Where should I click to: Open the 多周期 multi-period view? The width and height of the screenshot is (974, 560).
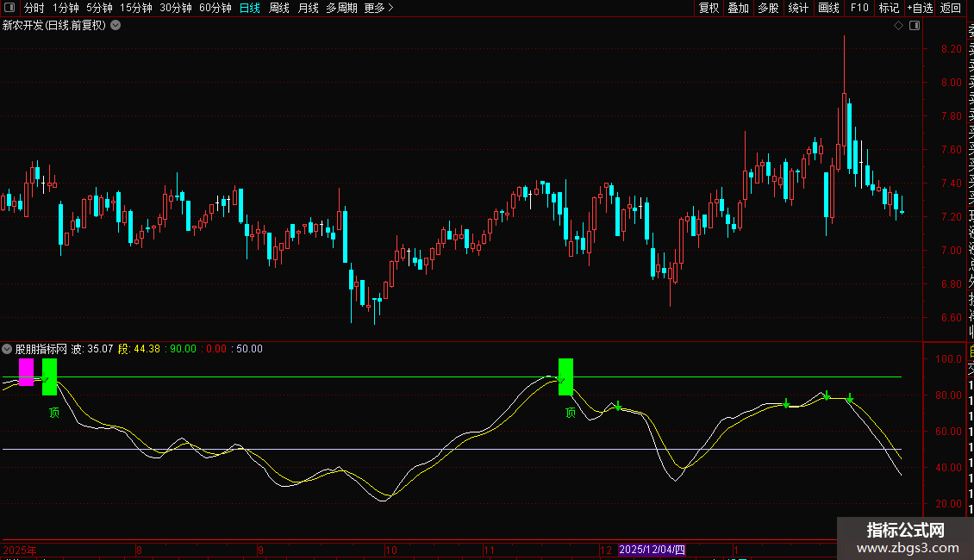341,8
